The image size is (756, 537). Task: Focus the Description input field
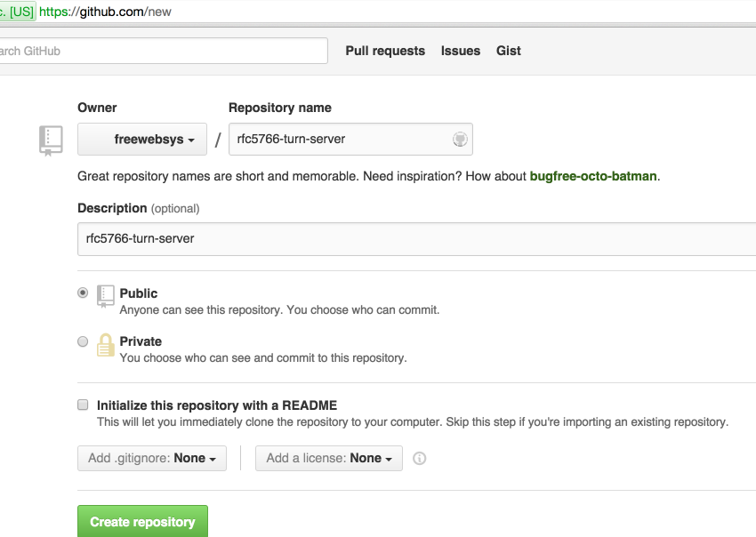[x=416, y=239]
